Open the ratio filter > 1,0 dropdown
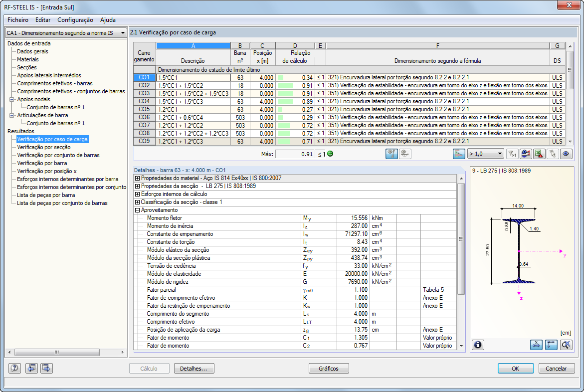Screen dimensions: 584x392 [x=486, y=154]
